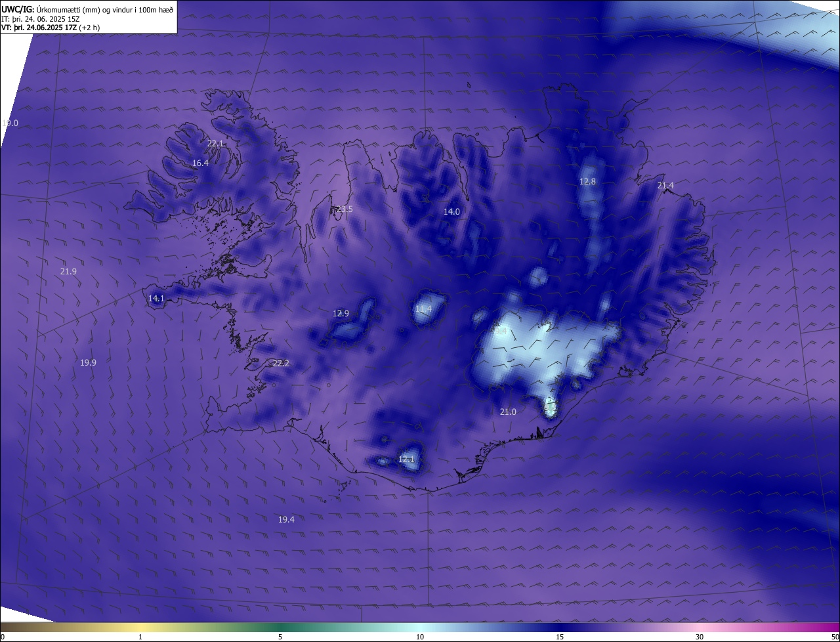The width and height of the screenshot is (840, 642).
Task: Click the 30 tick on the color scale
Action: point(700,637)
